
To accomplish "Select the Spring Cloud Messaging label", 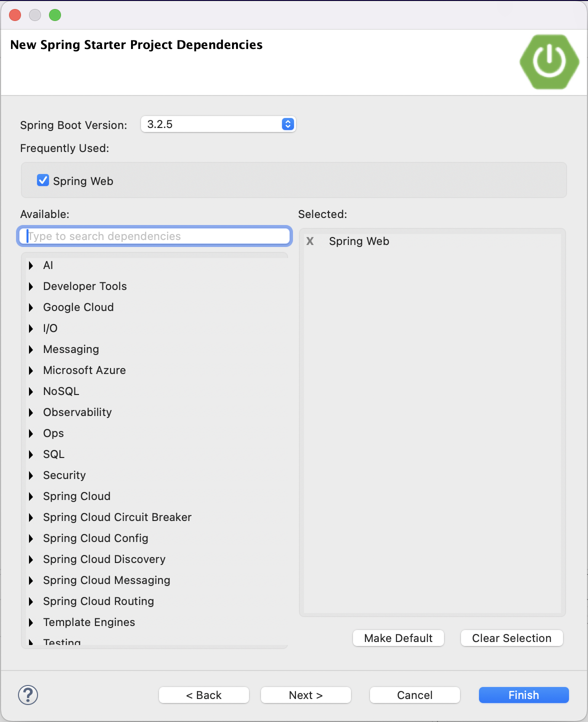I will coord(106,580).
